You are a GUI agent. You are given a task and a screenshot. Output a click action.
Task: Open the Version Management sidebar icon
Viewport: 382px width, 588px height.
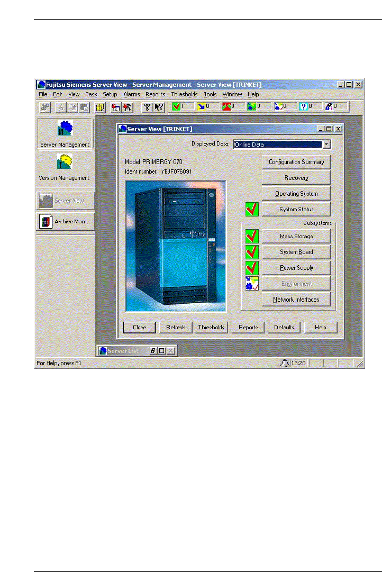tap(65, 167)
